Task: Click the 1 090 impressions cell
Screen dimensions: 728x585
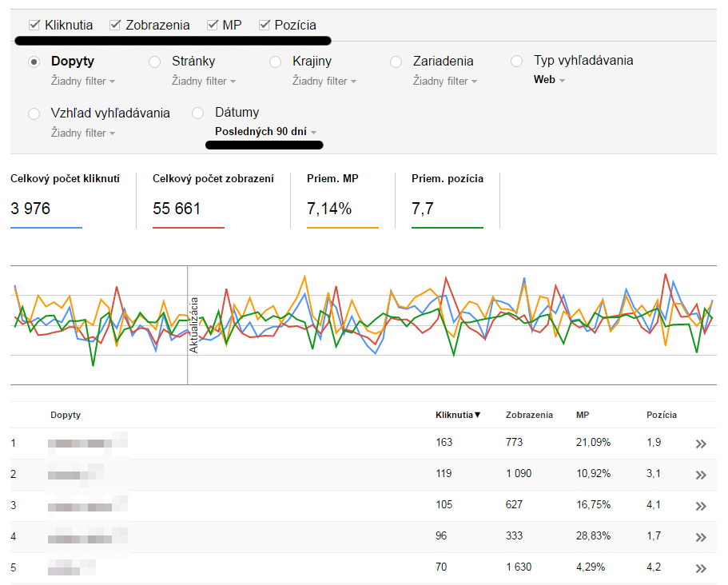Action: pyautogui.click(x=519, y=473)
